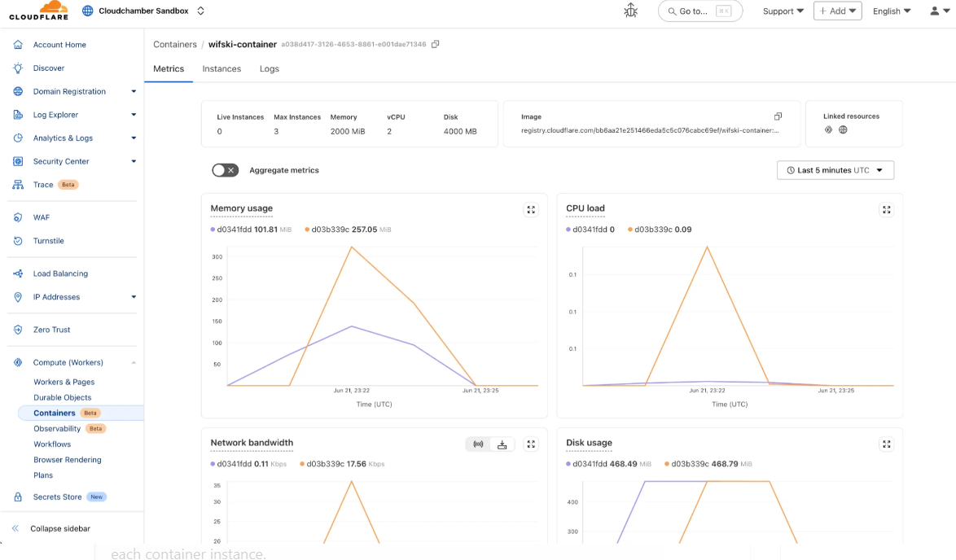Open Browser Rendering in sidebar
Image resolution: width=956 pixels, height=560 pixels.
tap(67, 459)
